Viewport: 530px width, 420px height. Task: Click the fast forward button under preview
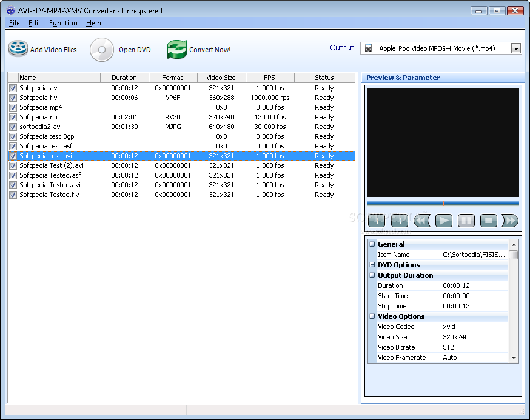coord(510,221)
